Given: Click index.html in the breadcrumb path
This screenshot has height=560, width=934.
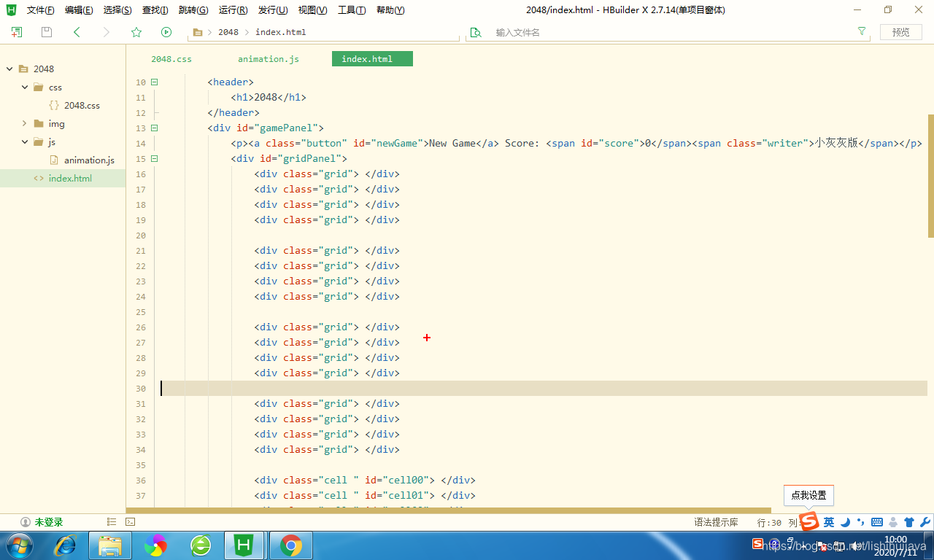Looking at the screenshot, I should (281, 32).
